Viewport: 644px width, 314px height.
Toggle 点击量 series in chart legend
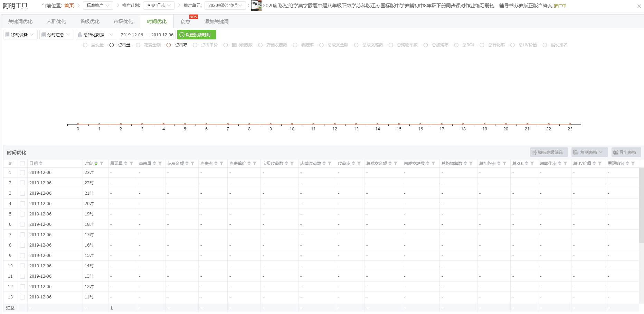click(119, 45)
